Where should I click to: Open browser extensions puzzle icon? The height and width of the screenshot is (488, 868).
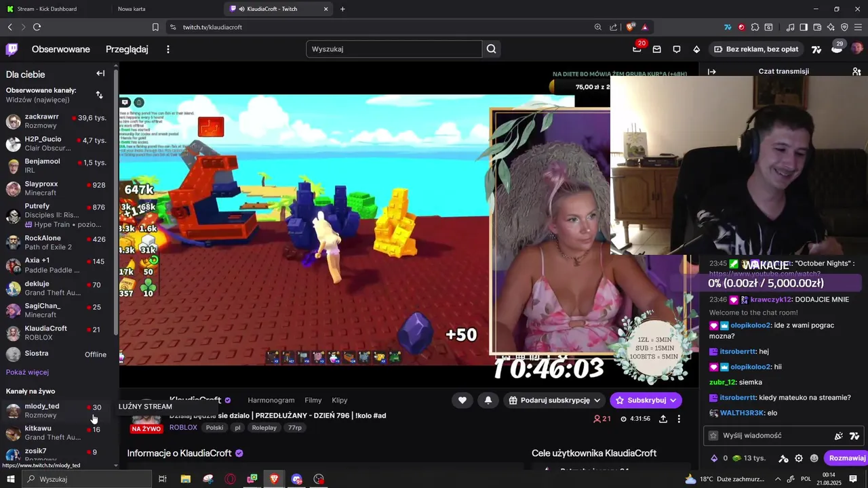click(x=755, y=27)
